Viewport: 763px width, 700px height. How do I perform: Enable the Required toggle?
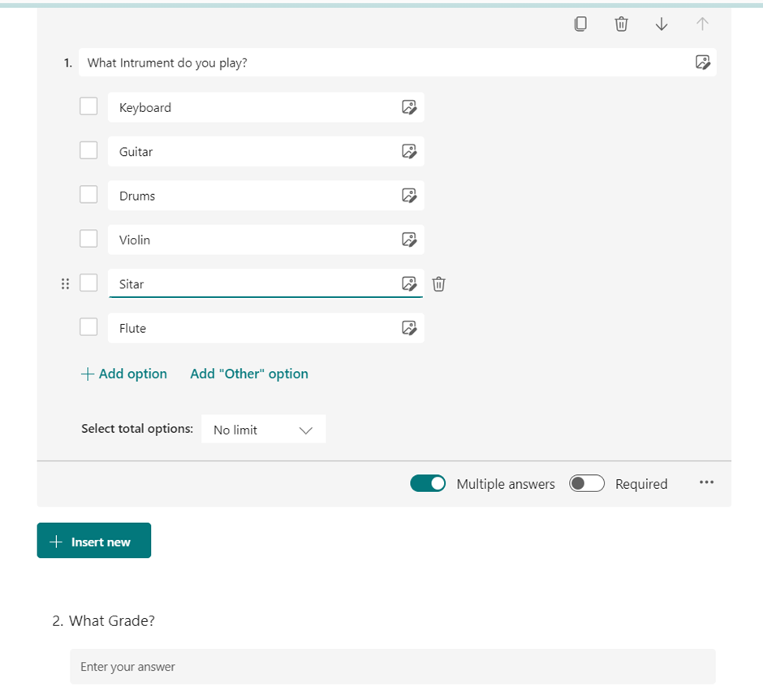[x=586, y=482]
